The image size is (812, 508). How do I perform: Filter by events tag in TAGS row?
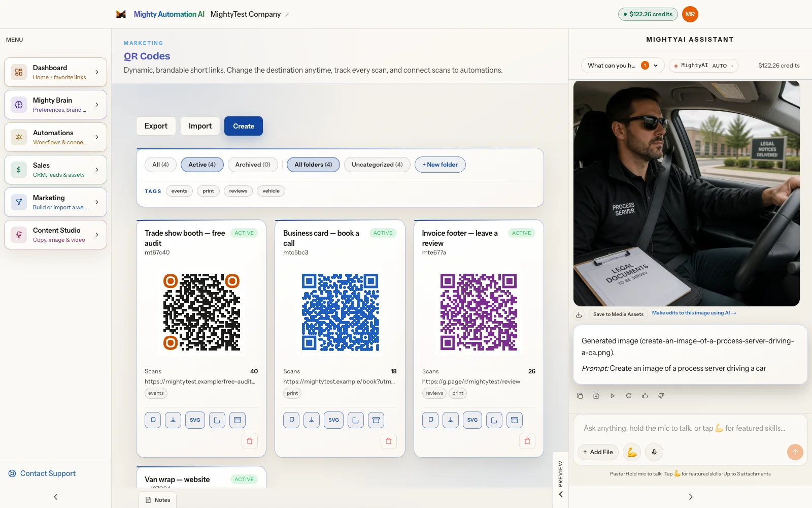[x=179, y=191]
